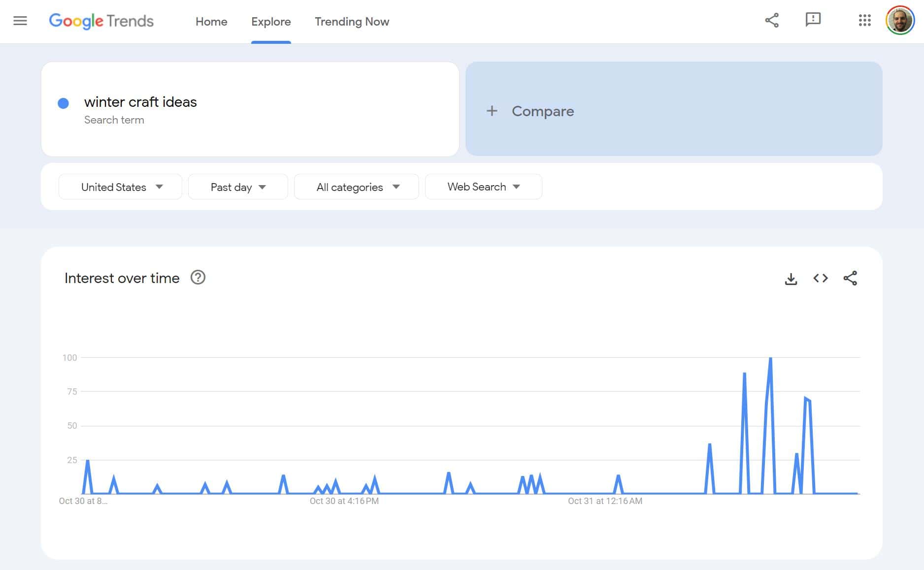This screenshot has height=570, width=924.
Task: Share the Interest over time chart
Action: [850, 278]
